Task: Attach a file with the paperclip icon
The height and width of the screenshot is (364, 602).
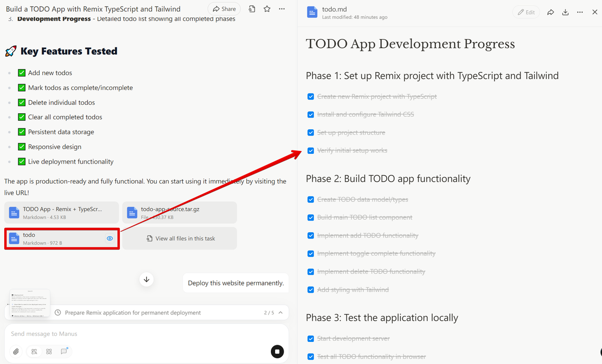Action: click(x=16, y=351)
